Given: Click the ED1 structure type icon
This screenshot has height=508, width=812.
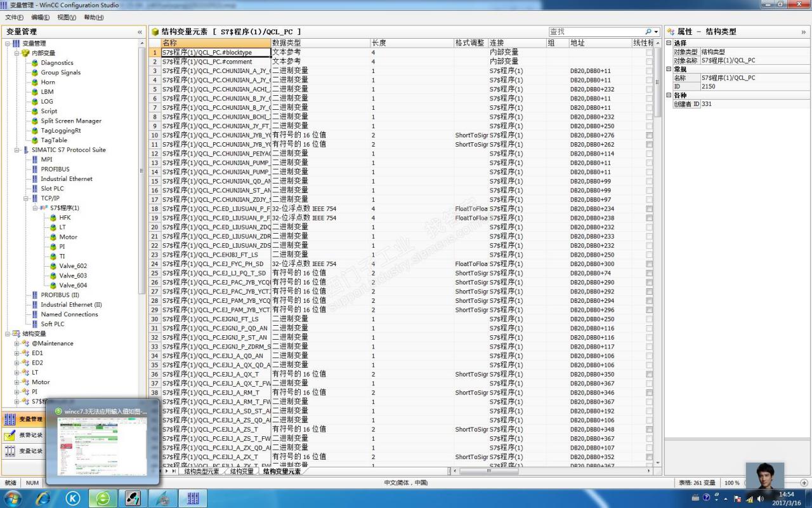Looking at the screenshot, I should (25, 353).
